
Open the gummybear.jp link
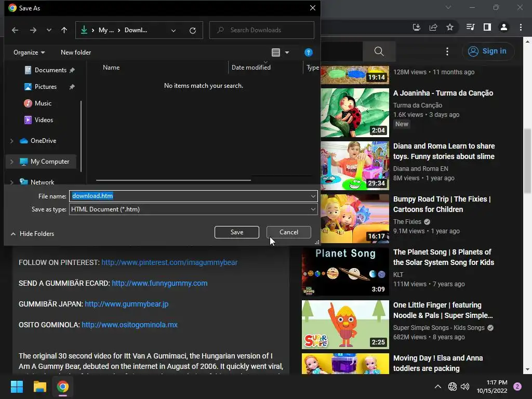(x=127, y=304)
